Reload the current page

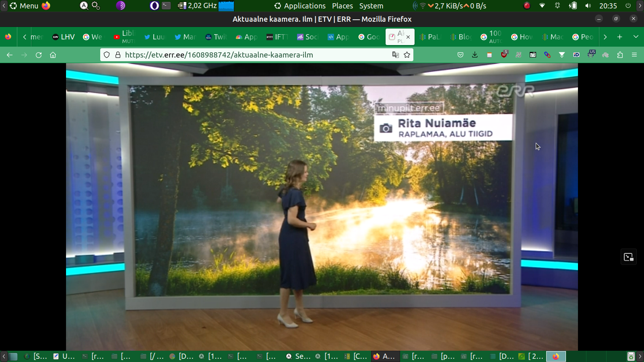click(39, 55)
